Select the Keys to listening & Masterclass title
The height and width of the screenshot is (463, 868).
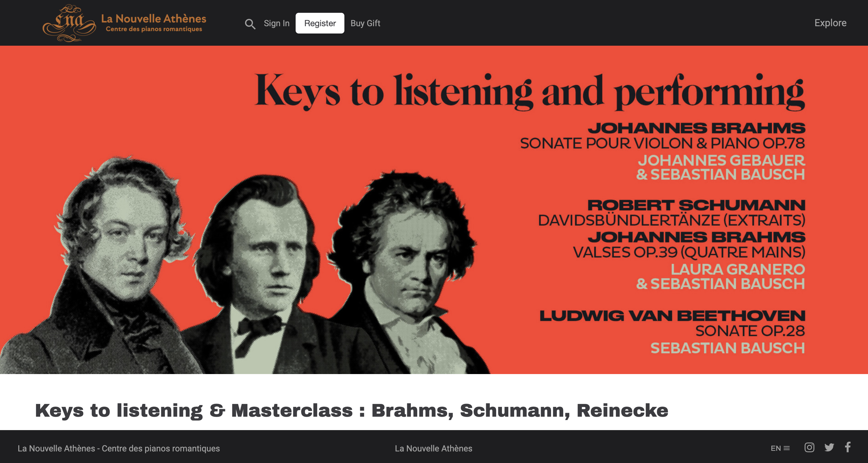(351, 411)
